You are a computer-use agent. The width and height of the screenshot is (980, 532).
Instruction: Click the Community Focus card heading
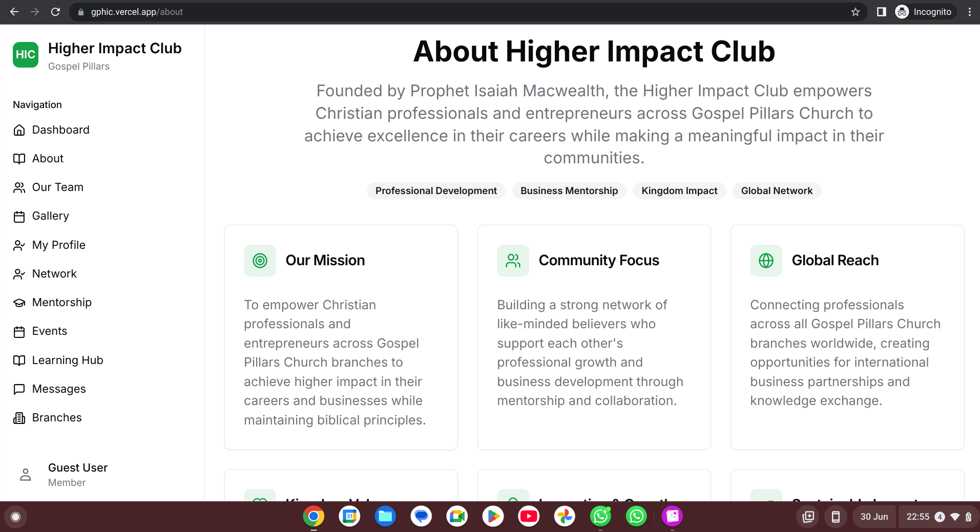click(x=599, y=261)
